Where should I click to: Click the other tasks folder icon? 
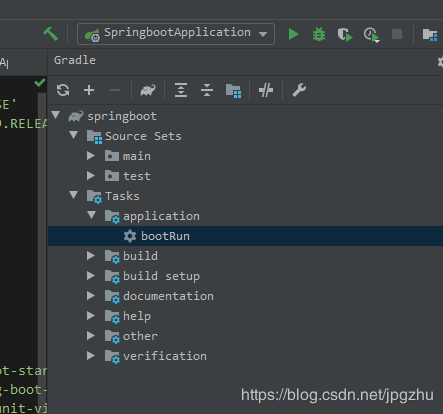[x=112, y=337]
